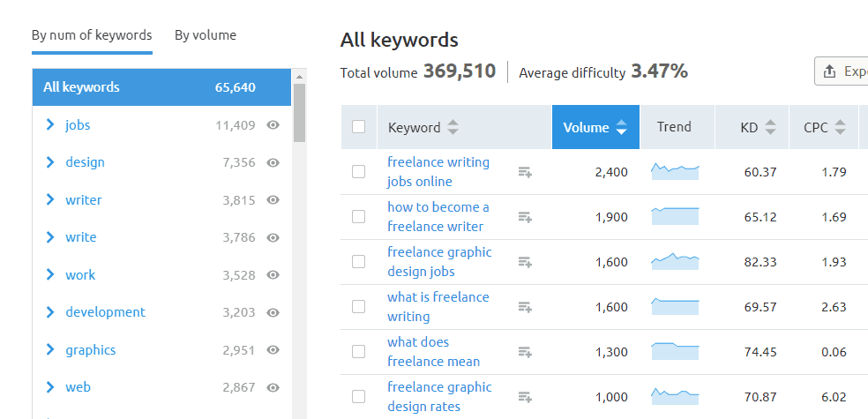868x419 pixels.
Task: Expand the web keyword group chevron
Action: pyautogui.click(x=50, y=387)
